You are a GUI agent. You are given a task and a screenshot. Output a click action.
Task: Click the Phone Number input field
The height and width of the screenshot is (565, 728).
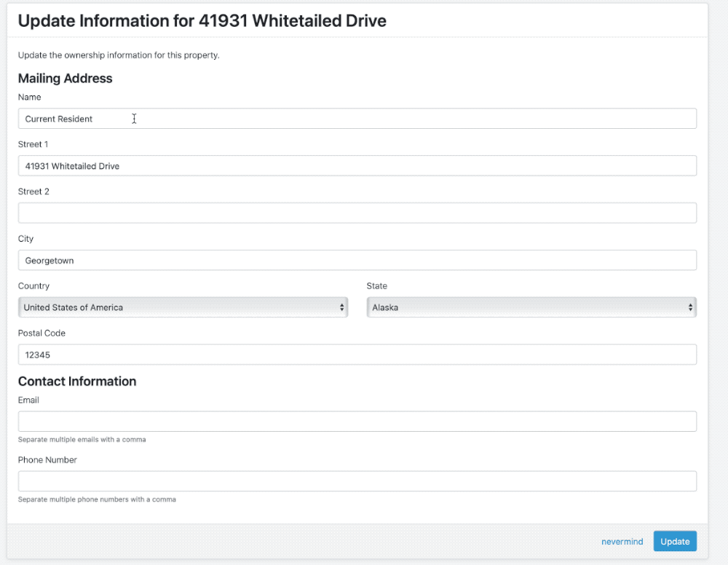(x=357, y=481)
